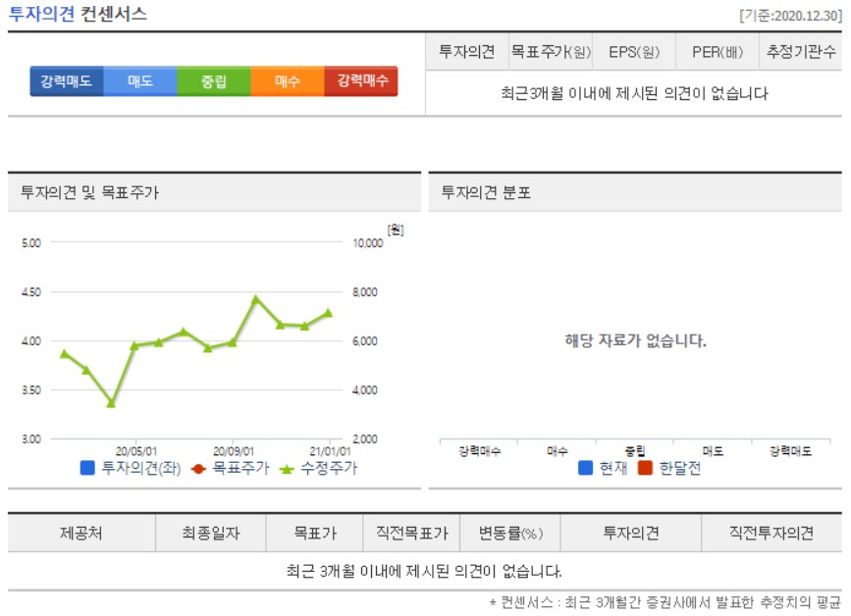The image size is (851, 616).
Task: Click the date label 기준:2020.12.30
Action: coord(791,16)
